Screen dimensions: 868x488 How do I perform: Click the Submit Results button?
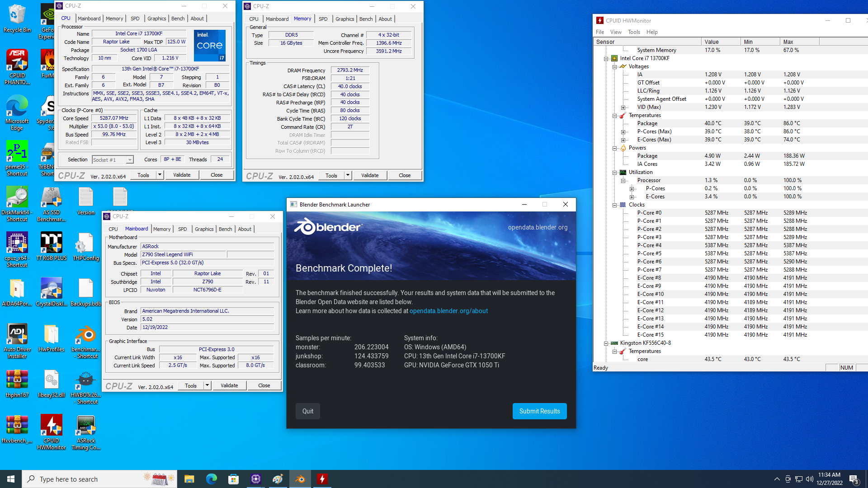pyautogui.click(x=539, y=411)
